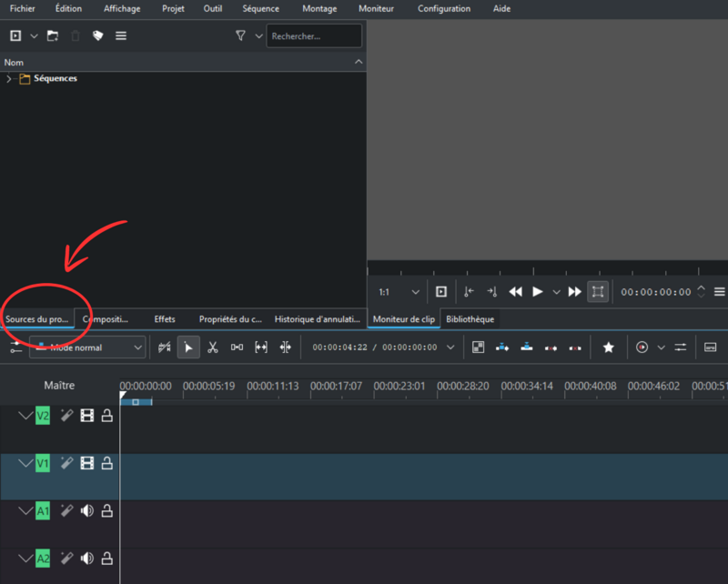The width and height of the screenshot is (728, 584).
Task: Select the arrow selection tool
Action: click(188, 347)
